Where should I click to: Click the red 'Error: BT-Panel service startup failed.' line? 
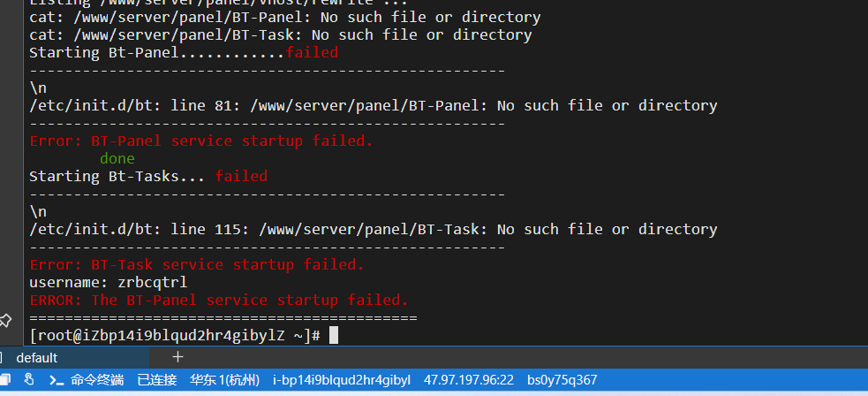(x=201, y=141)
